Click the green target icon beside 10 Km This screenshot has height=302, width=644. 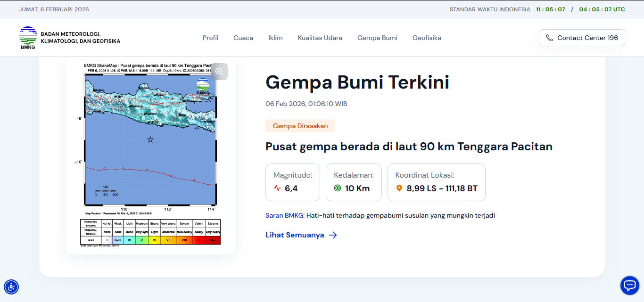click(x=338, y=188)
